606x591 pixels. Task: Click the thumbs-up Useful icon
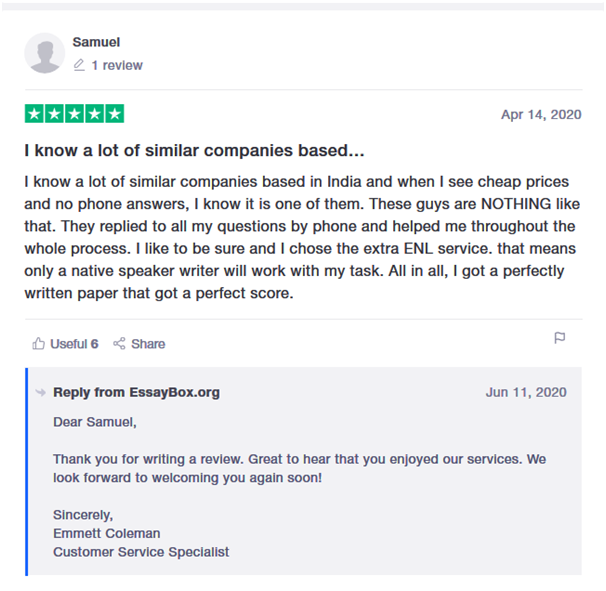pyautogui.click(x=38, y=343)
